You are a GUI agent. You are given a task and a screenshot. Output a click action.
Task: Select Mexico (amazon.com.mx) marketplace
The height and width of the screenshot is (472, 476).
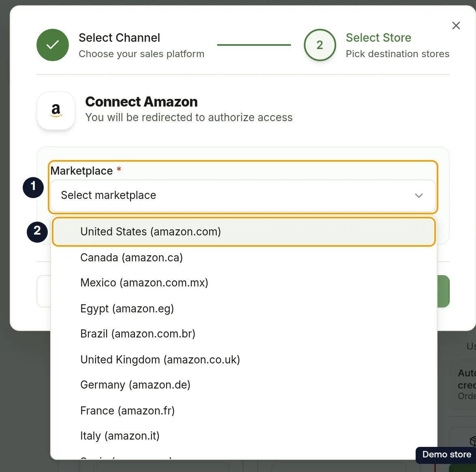244,283
